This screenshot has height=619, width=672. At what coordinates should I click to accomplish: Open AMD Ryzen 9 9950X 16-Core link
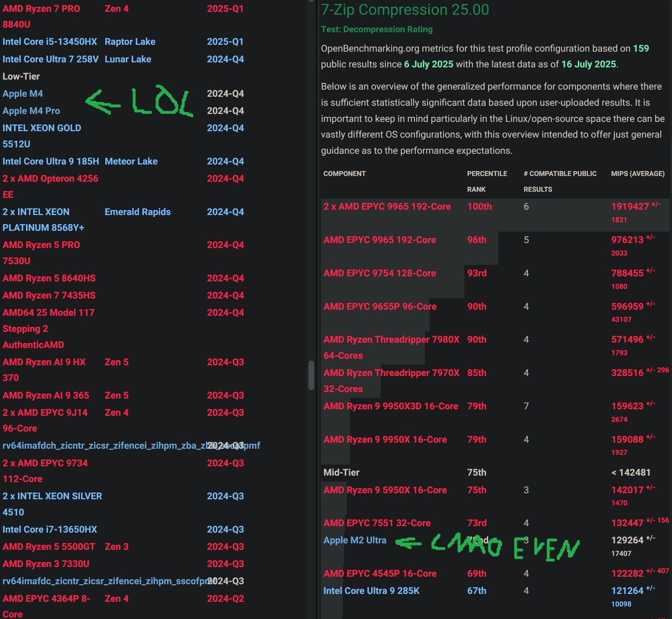pos(385,439)
